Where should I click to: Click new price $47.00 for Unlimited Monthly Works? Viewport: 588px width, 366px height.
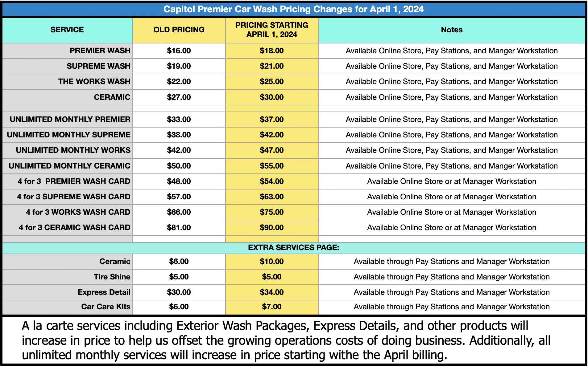click(272, 150)
